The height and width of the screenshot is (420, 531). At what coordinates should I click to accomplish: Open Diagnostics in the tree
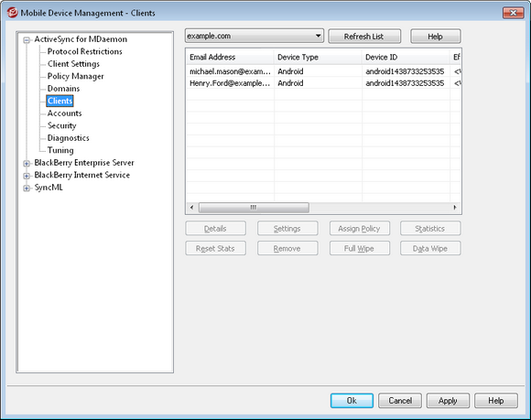click(x=68, y=138)
